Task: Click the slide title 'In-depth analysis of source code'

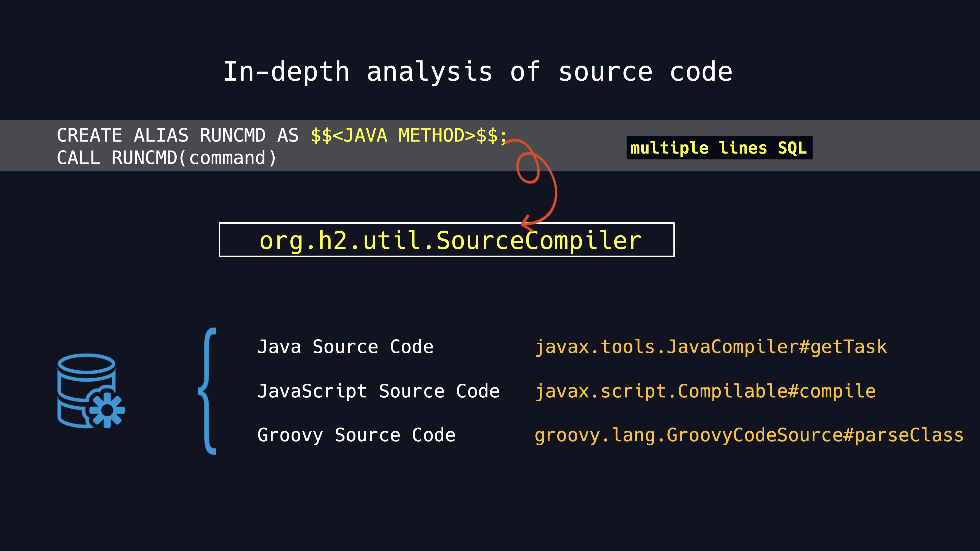Action: point(478,71)
